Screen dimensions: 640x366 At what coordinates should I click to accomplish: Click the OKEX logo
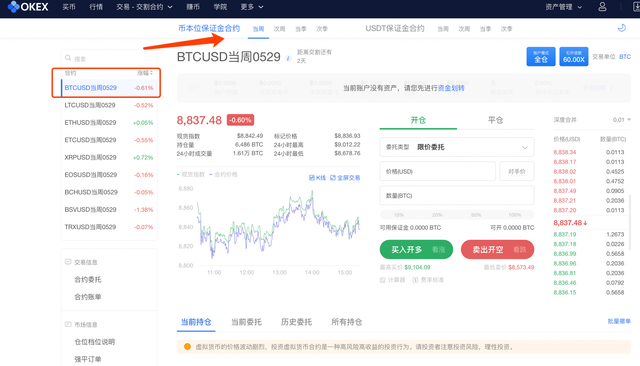[28, 7]
